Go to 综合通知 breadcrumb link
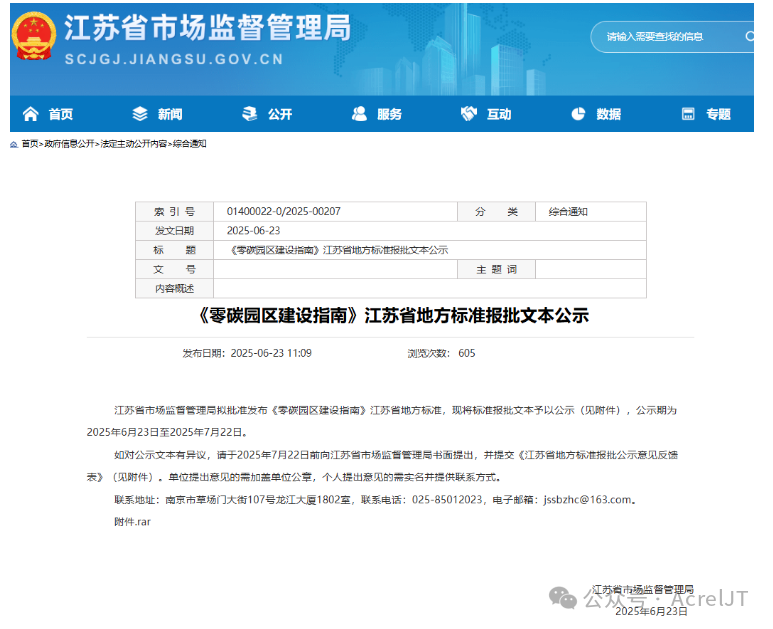This screenshot has width=773, height=629. click(x=189, y=144)
